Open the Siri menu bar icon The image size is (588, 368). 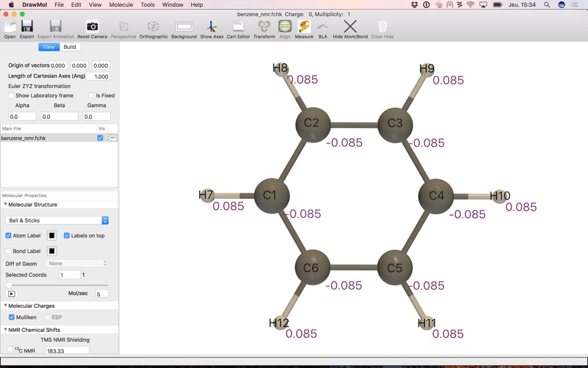[x=561, y=5]
